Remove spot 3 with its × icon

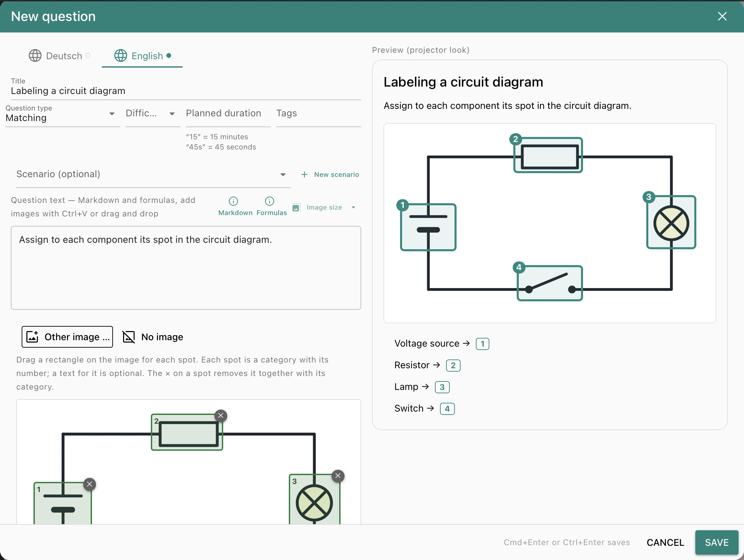point(338,476)
